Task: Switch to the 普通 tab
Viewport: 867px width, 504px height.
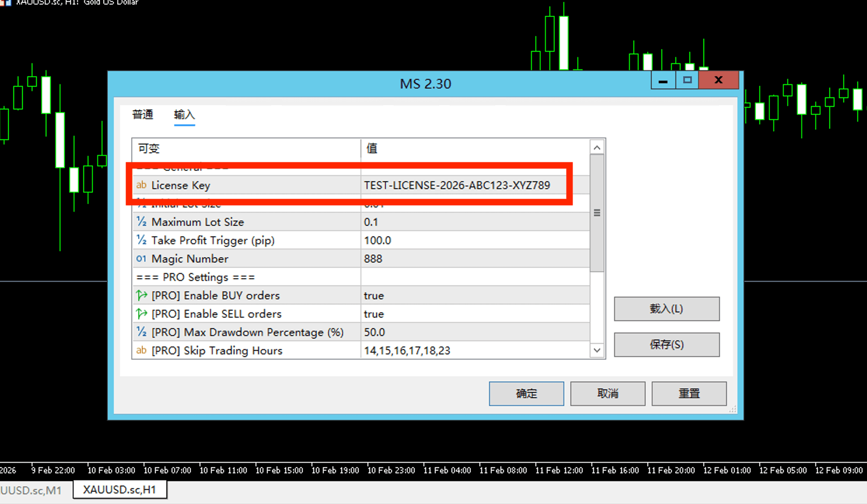Action: click(143, 115)
